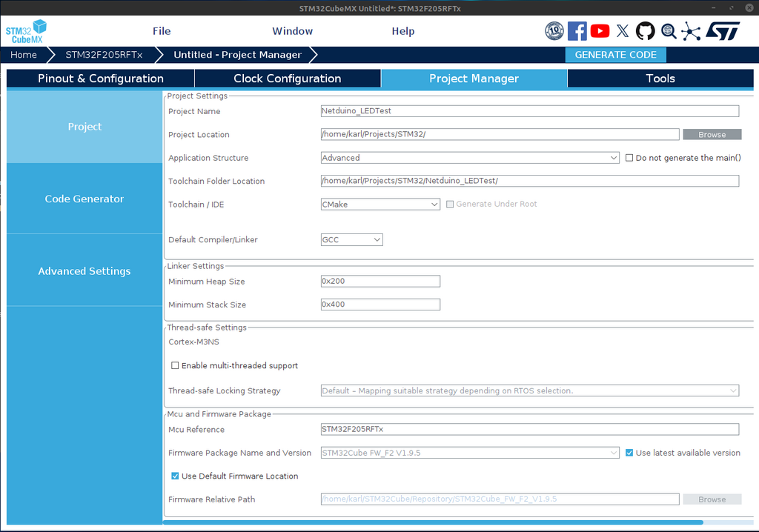Viewport: 759px width, 532px height.
Task: Close the STM32CubeMX window
Action: click(x=749, y=7)
